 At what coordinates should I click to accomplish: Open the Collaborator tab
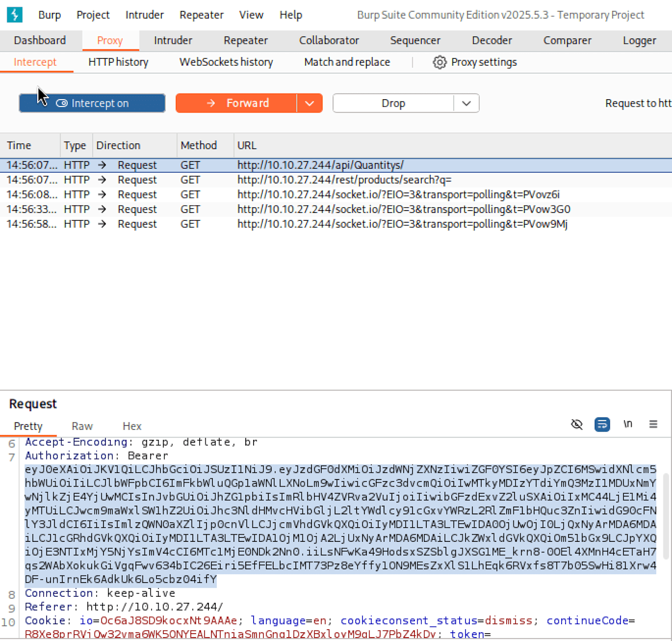(329, 40)
